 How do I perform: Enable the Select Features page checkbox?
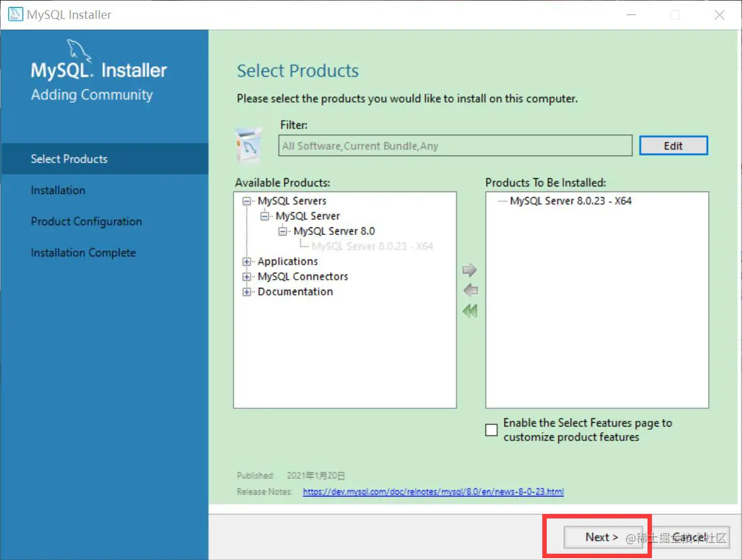(x=492, y=430)
